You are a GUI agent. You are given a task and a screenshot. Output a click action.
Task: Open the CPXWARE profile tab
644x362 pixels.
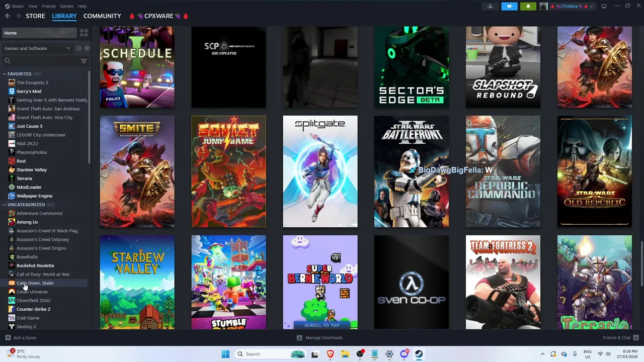click(x=158, y=16)
